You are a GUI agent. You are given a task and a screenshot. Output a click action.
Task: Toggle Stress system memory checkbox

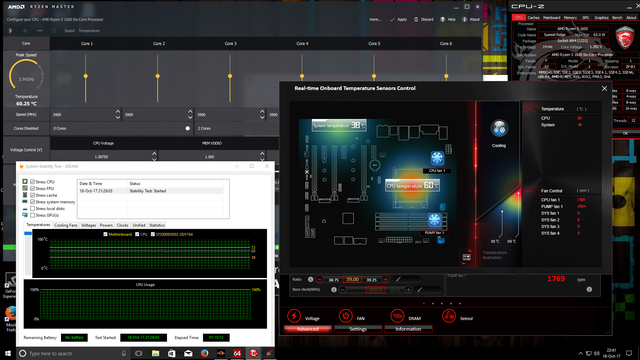click(x=32, y=202)
